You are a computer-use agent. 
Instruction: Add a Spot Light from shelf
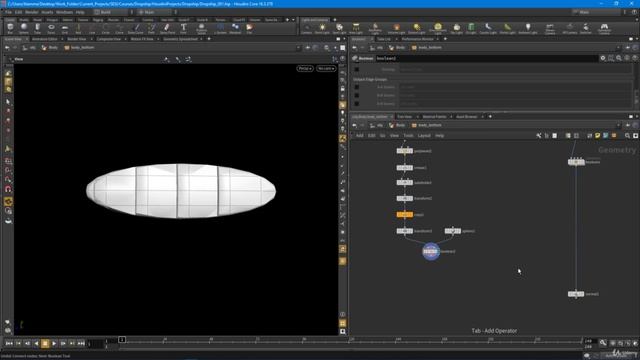click(339, 29)
